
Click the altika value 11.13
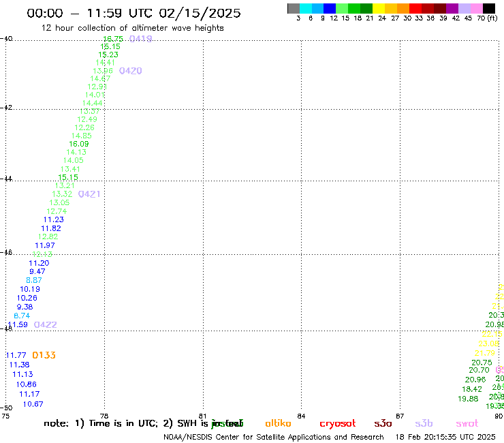pos(23,374)
